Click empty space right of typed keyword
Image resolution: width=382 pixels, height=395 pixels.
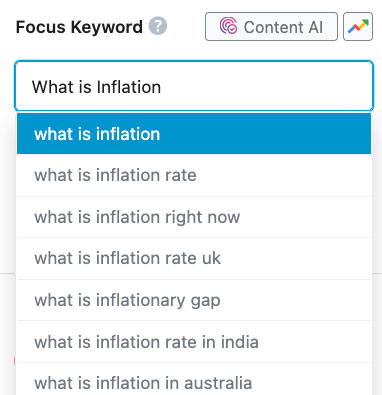267,87
